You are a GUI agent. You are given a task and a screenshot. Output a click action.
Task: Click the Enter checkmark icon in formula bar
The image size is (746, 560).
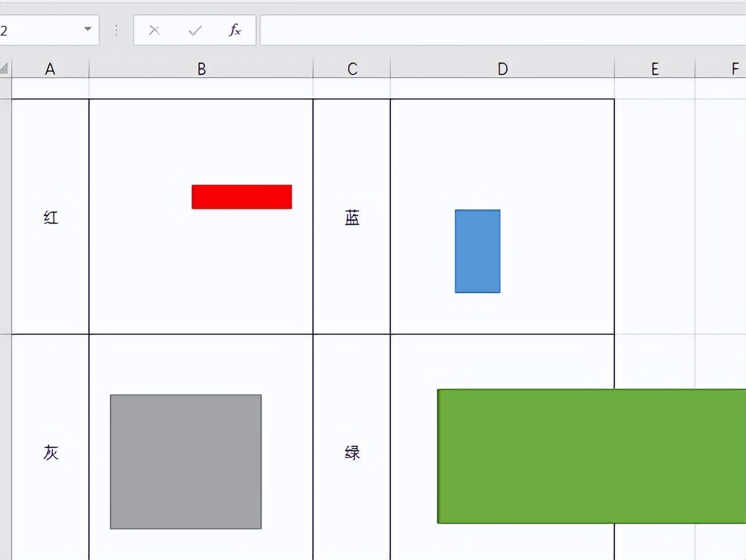pyautogui.click(x=195, y=30)
